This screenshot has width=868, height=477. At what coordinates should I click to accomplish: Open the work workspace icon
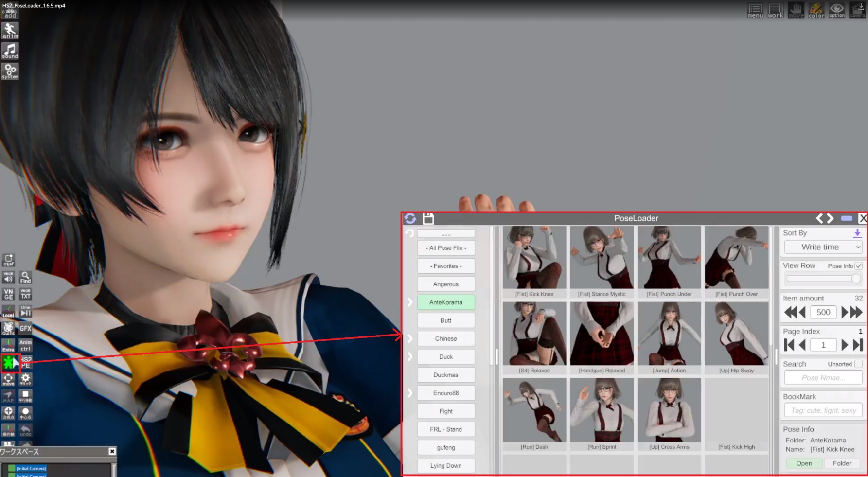click(776, 11)
